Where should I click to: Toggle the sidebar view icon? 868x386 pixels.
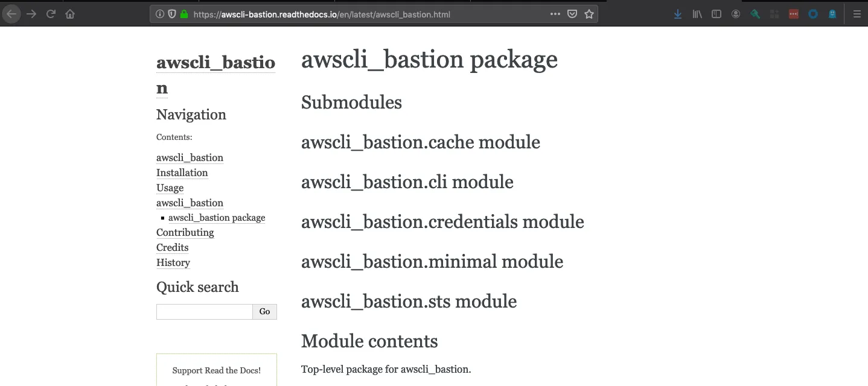tap(716, 14)
